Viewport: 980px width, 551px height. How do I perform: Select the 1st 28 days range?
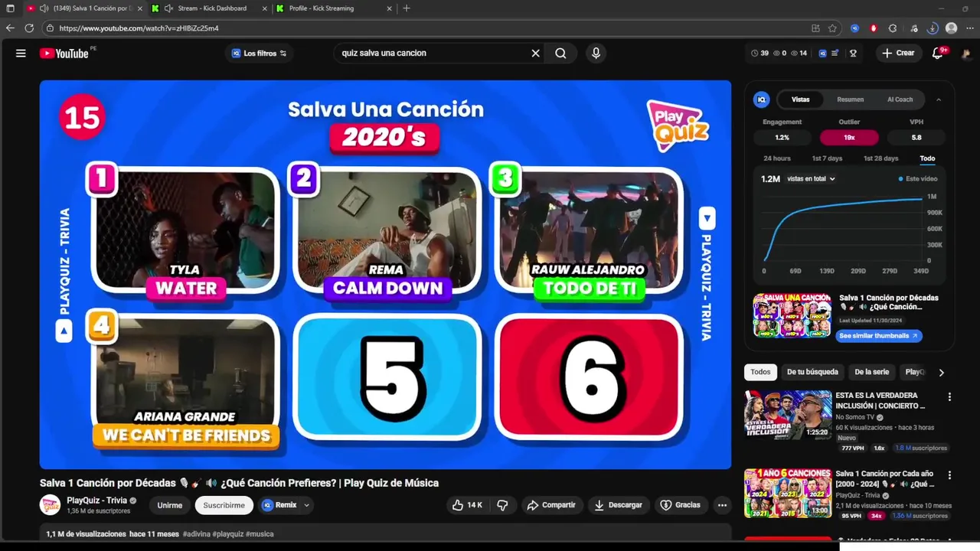[x=880, y=158]
